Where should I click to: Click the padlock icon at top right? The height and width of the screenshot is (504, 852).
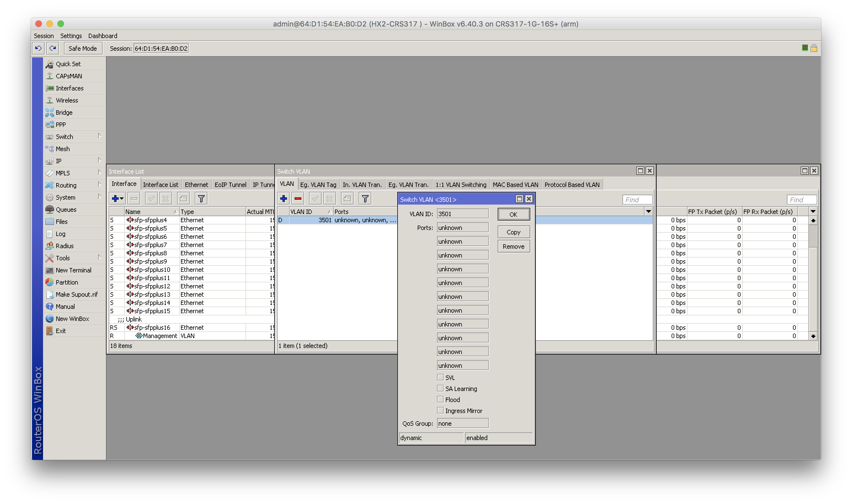click(814, 48)
